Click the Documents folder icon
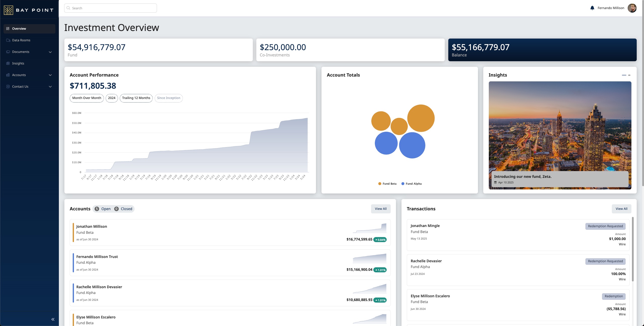This screenshot has height=326, width=644. [8, 52]
